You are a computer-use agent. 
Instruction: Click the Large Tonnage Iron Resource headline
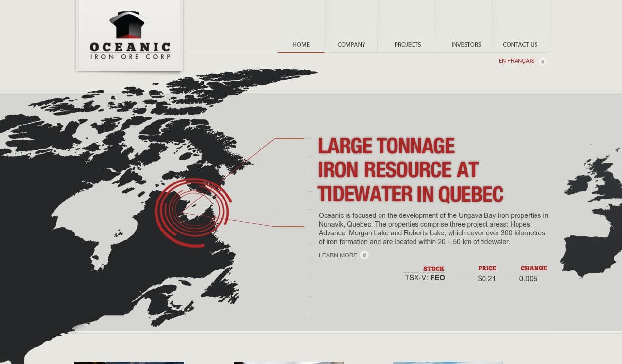[x=410, y=170]
